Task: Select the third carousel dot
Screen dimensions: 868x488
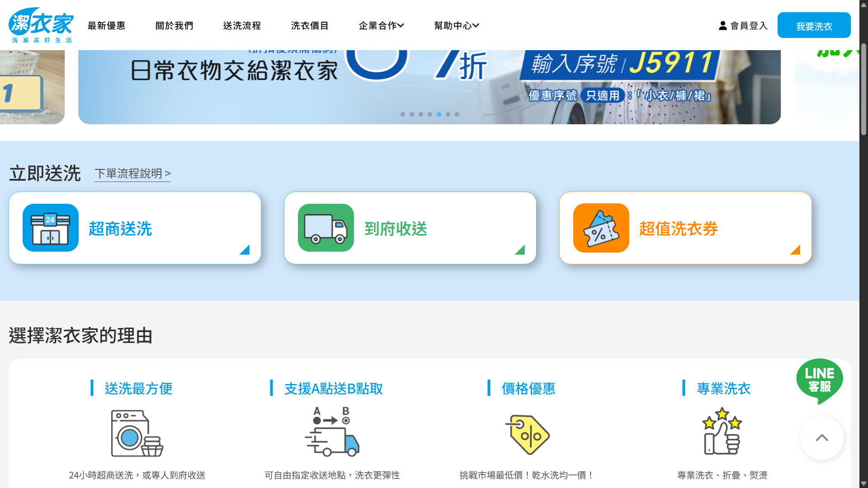Action: coord(421,114)
